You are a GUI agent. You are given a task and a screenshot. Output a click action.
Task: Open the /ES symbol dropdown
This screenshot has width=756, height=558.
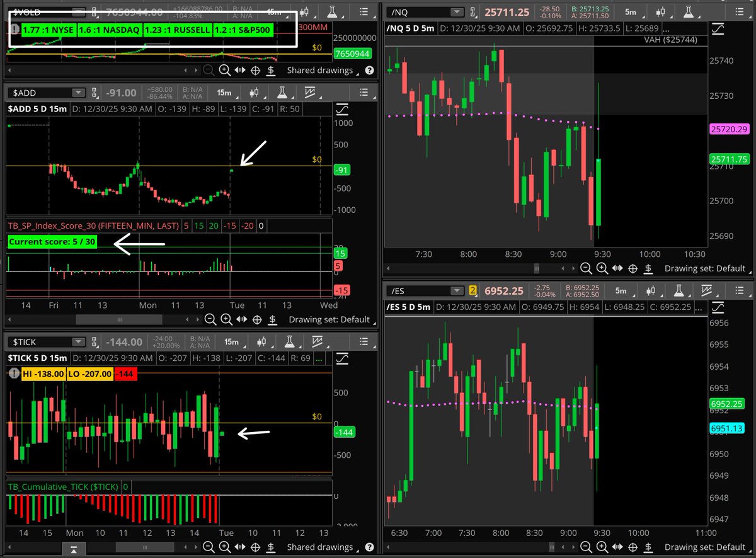click(x=457, y=291)
